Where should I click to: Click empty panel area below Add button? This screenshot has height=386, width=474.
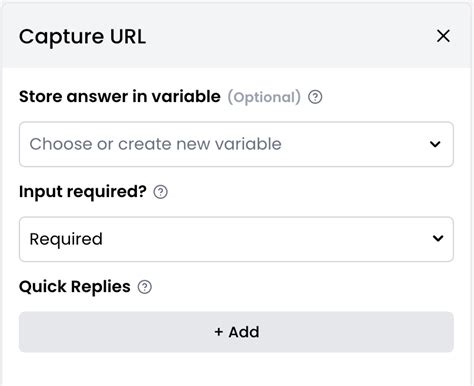(236, 369)
